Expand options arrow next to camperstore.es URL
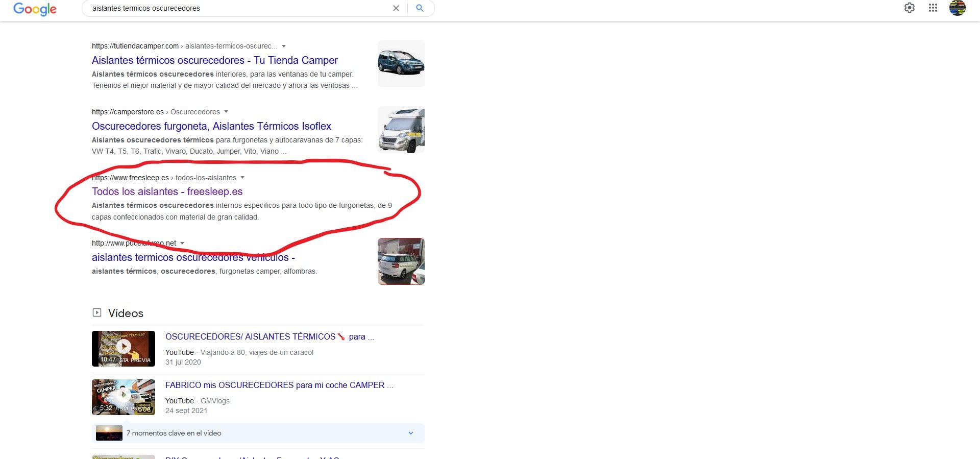Image resolution: width=980 pixels, height=459 pixels. coord(226,112)
